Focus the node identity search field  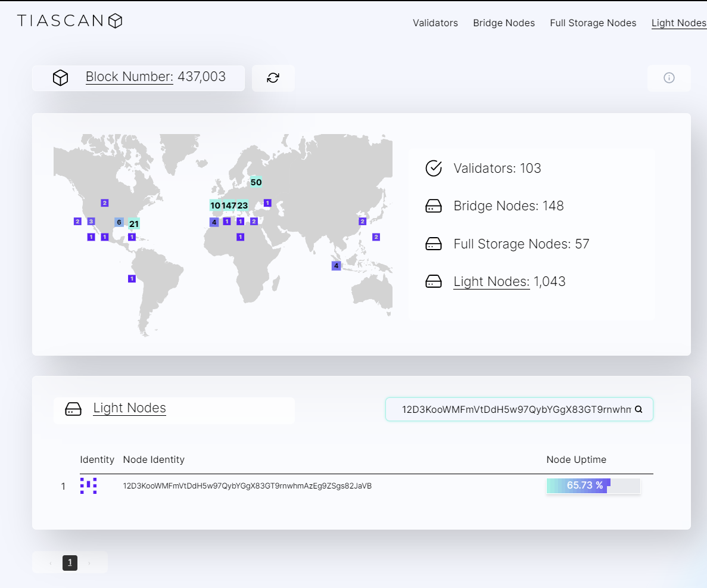pyautogui.click(x=519, y=409)
